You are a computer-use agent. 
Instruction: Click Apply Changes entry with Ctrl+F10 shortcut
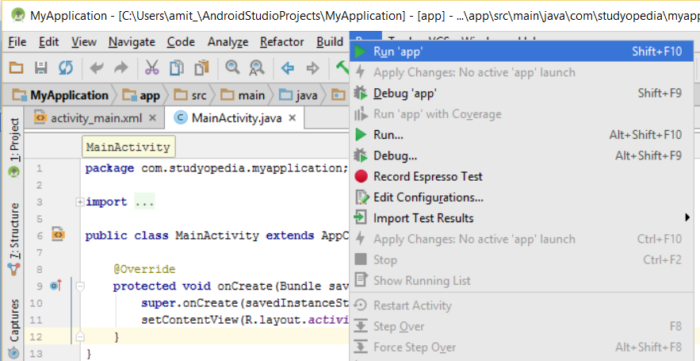click(521, 239)
